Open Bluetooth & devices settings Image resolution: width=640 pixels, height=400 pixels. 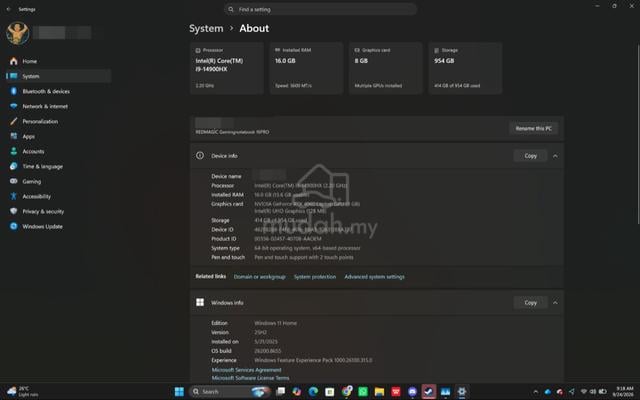(46, 91)
